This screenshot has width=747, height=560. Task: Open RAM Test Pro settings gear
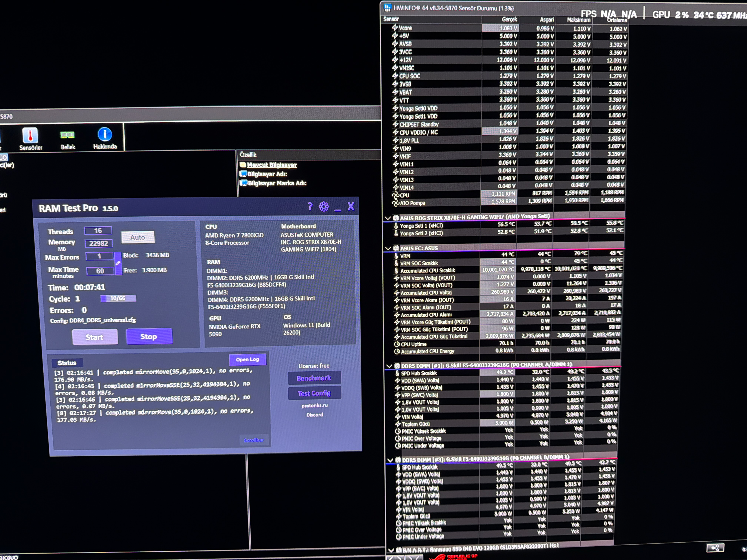click(x=323, y=206)
